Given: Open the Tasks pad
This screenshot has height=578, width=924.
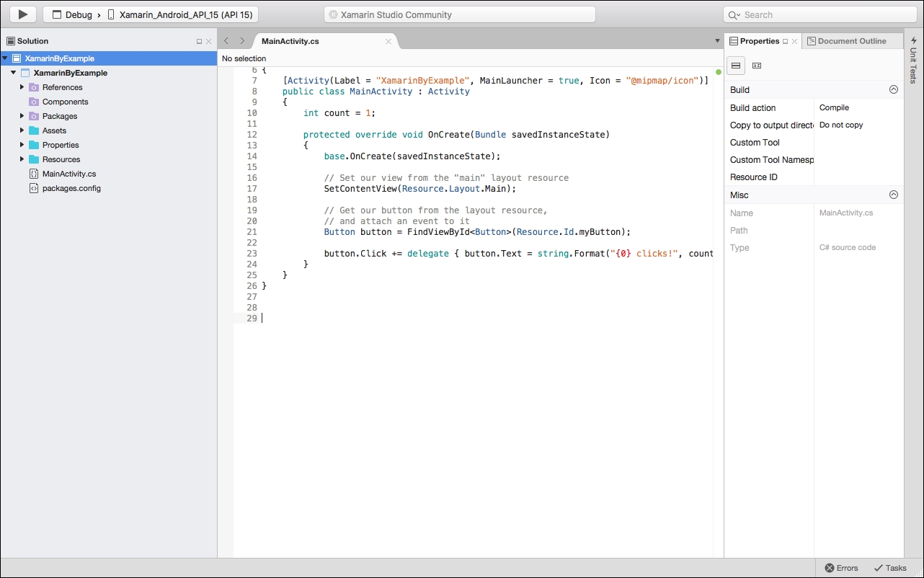Looking at the screenshot, I should coord(889,567).
